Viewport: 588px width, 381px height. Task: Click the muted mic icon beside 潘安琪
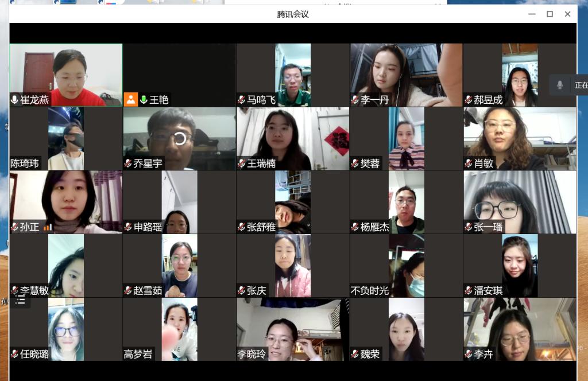469,291
